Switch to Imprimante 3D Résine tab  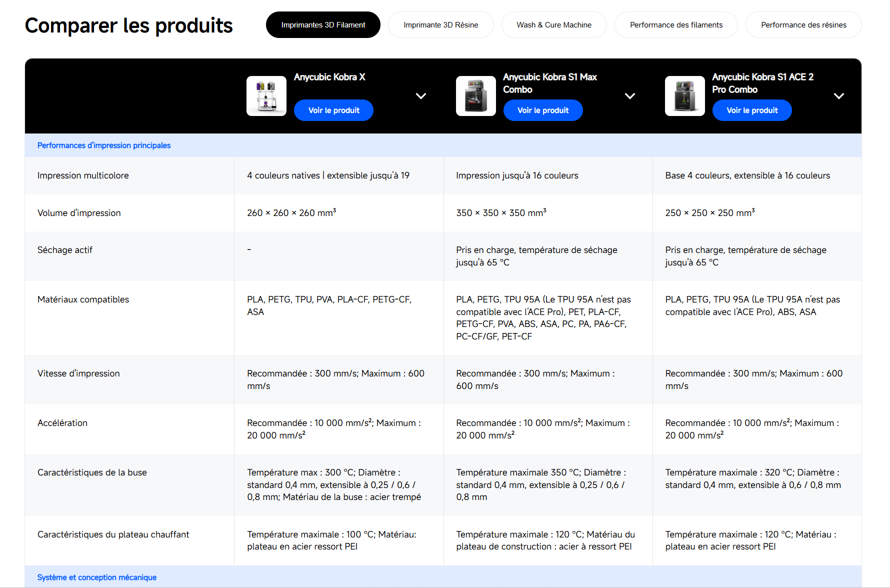(441, 25)
